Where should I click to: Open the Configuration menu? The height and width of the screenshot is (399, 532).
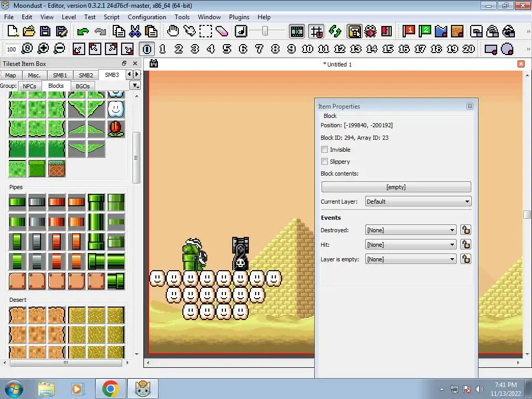(147, 17)
